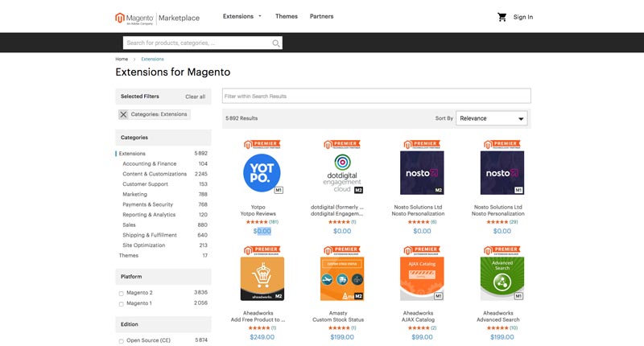
Task: Open the Partners menu item
Action: pos(321,16)
